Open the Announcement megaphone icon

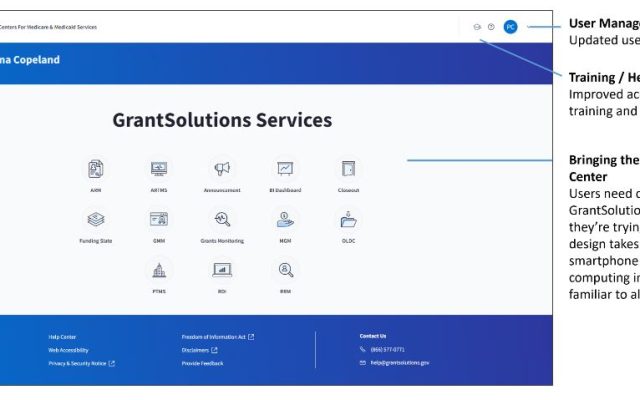click(x=222, y=169)
